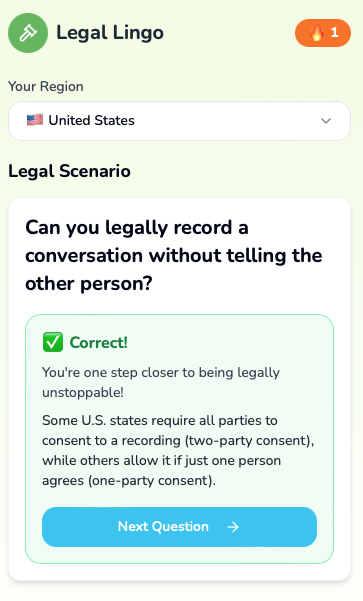Click the recording conversation question text
This screenshot has height=601, width=363.
click(x=174, y=255)
